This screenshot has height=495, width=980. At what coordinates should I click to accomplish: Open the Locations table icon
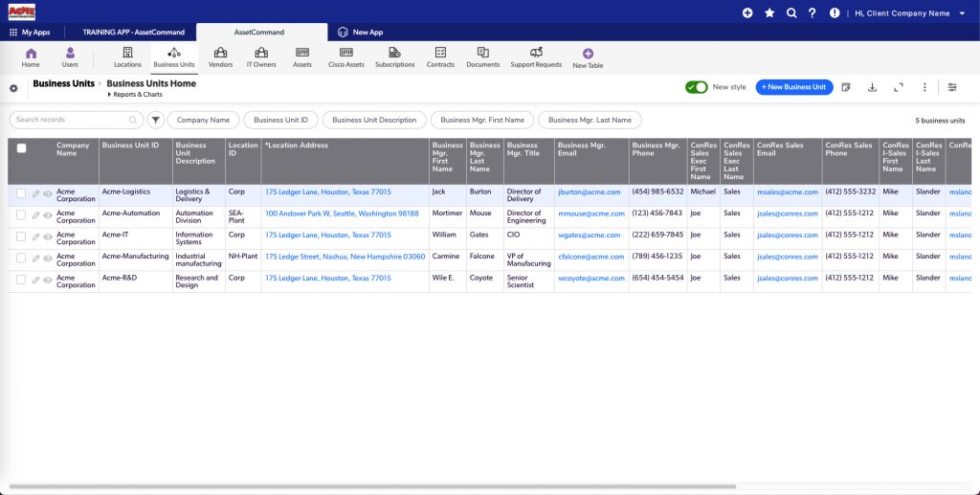(127, 53)
